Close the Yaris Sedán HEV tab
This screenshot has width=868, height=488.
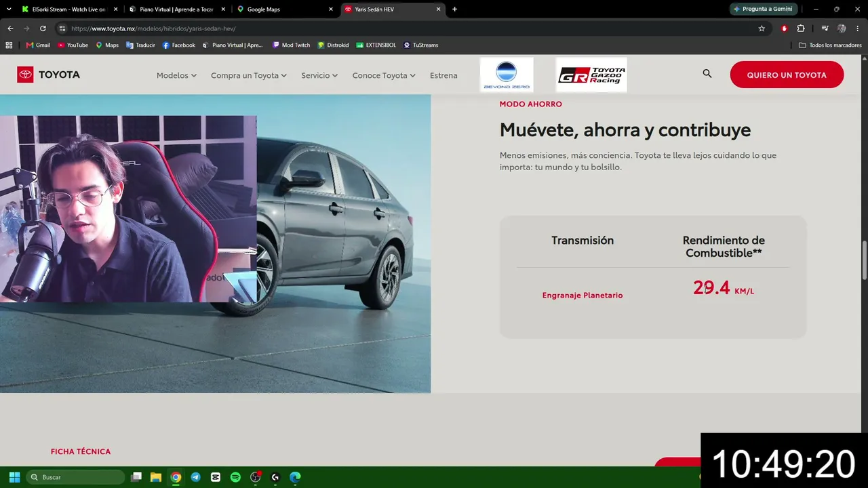(x=439, y=9)
